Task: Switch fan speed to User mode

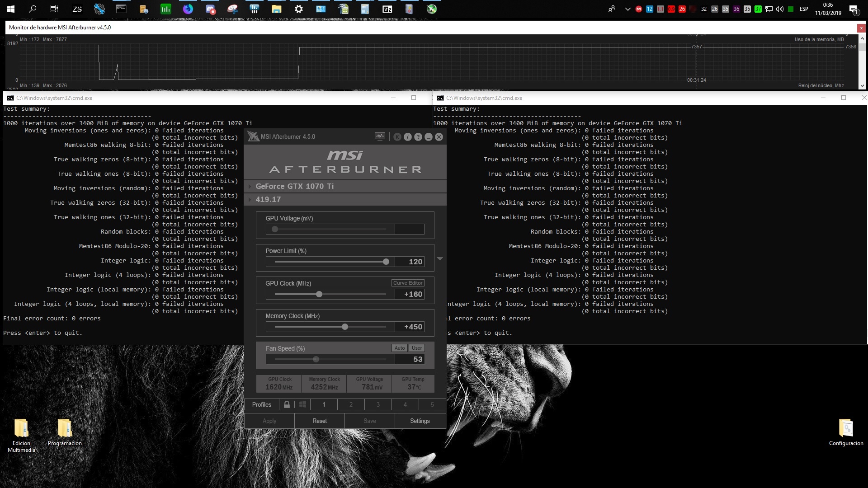Action: tap(417, 348)
